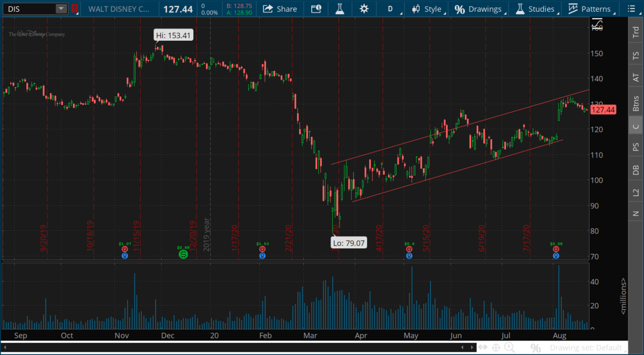Open the list menu icon at toolbar's far right
The image size is (644, 355).
click(x=630, y=9)
